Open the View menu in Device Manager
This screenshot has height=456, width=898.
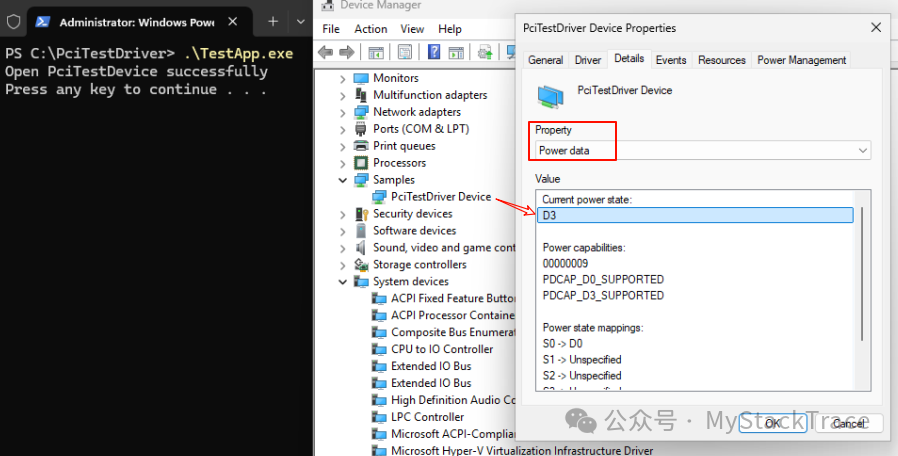(412, 29)
